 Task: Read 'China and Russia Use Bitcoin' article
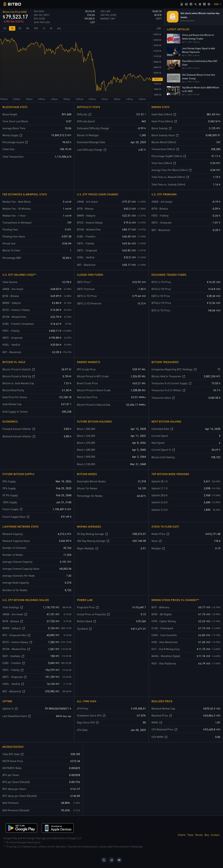198,37
